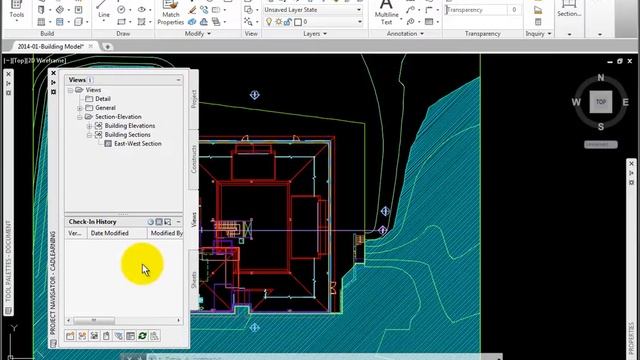This screenshot has width=640, height=360.
Task: Click the blue move/copy icon in Modify
Action: [x=192, y=22]
